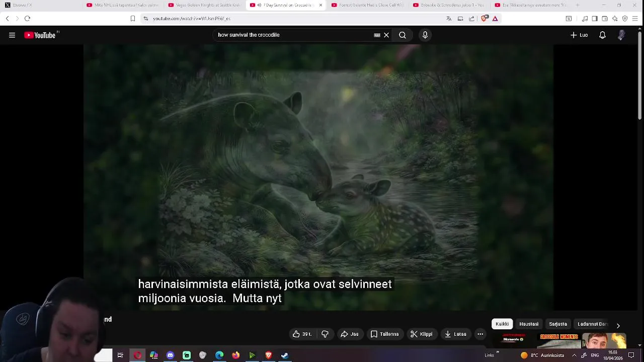Translate the page via address bar icon
This screenshot has height=362, width=644.
coord(449,19)
